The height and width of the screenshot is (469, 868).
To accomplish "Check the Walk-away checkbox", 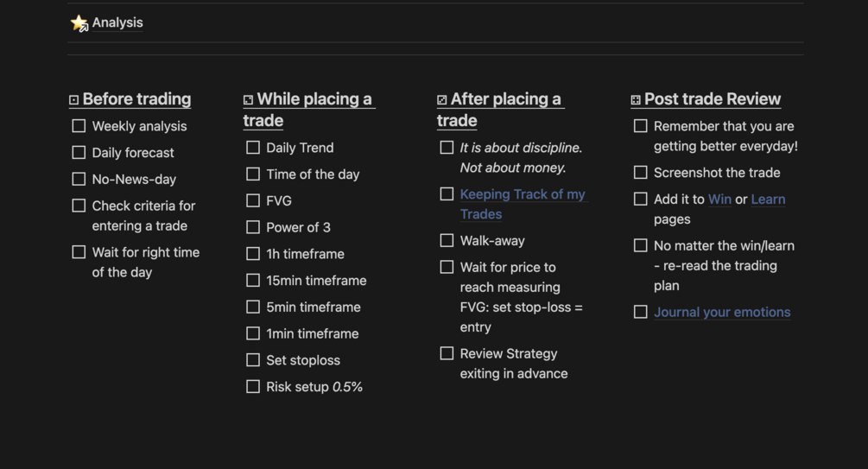I will pyautogui.click(x=447, y=241).
